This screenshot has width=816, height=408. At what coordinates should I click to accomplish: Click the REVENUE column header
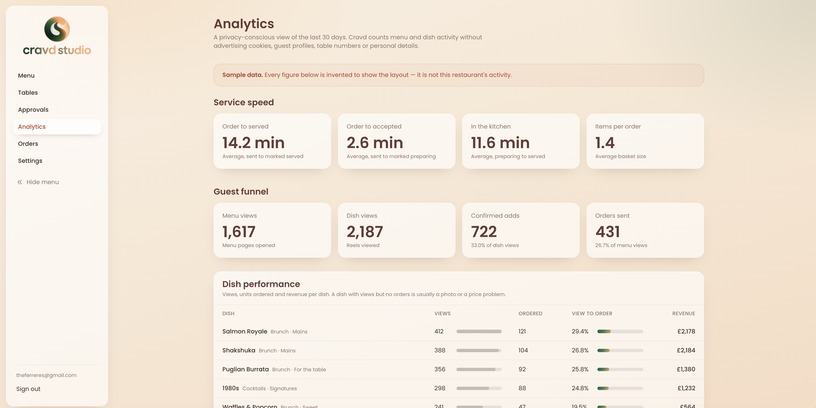click(683, 314)
